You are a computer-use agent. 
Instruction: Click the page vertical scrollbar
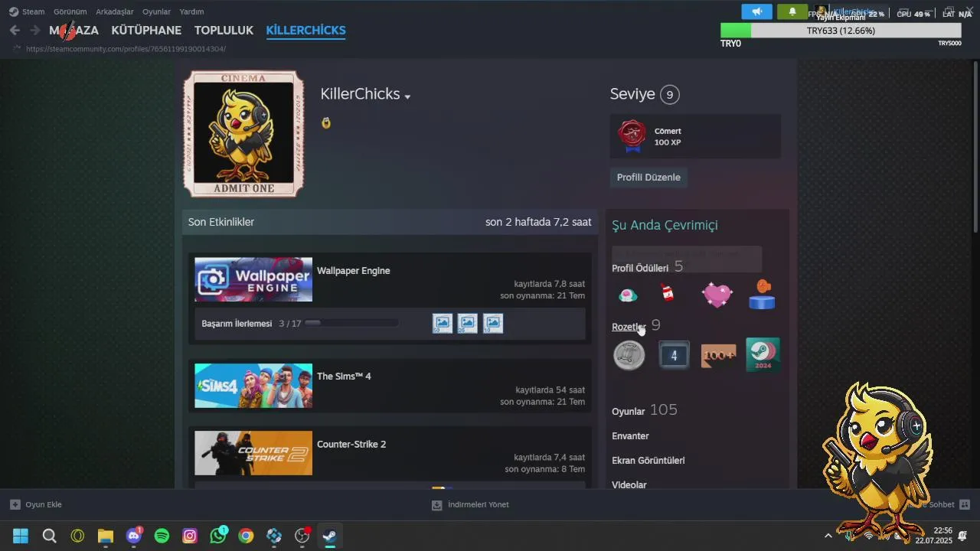[975, 145]
